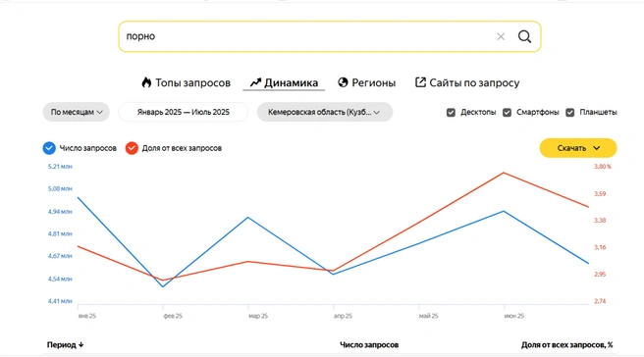Click the 'май 25' axis label

[x=428, y=316]
